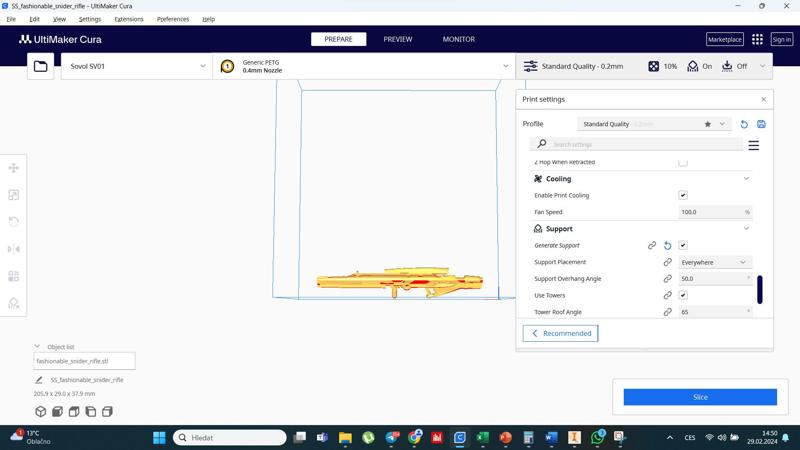Toggle Z Hop When Retracted checkbox

[683, 162]
